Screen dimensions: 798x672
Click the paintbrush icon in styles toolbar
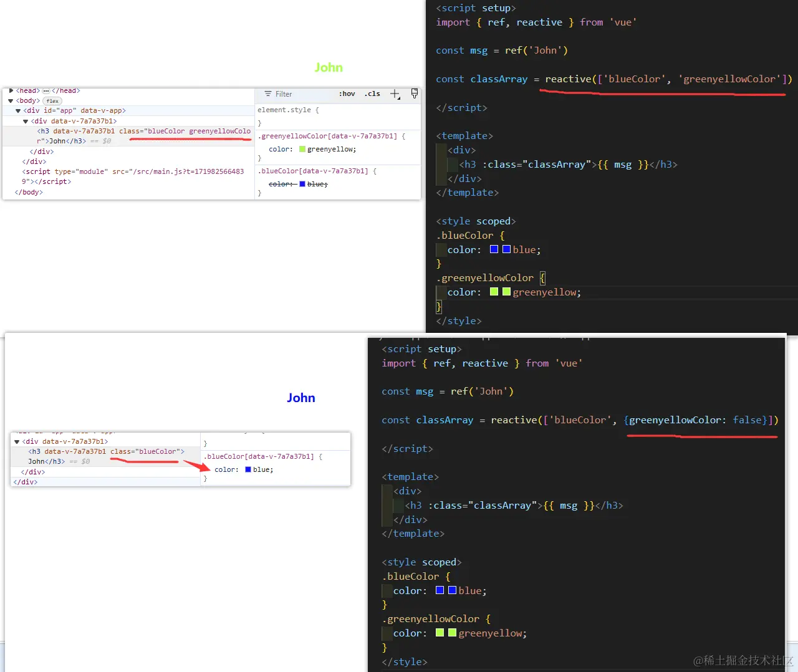click(415, 94)
